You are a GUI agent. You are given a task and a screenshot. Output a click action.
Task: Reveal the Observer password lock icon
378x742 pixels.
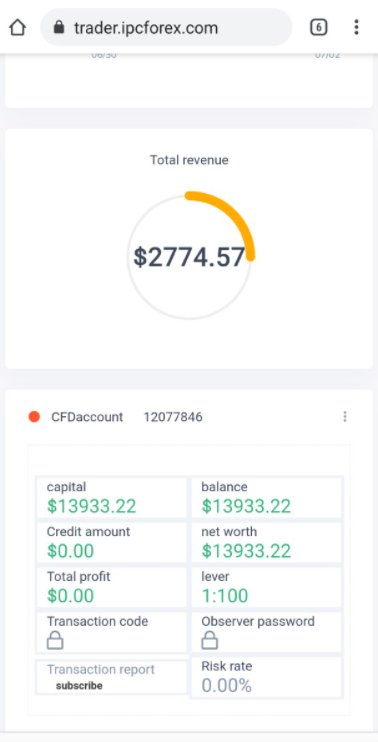click(x=210, y=641)
